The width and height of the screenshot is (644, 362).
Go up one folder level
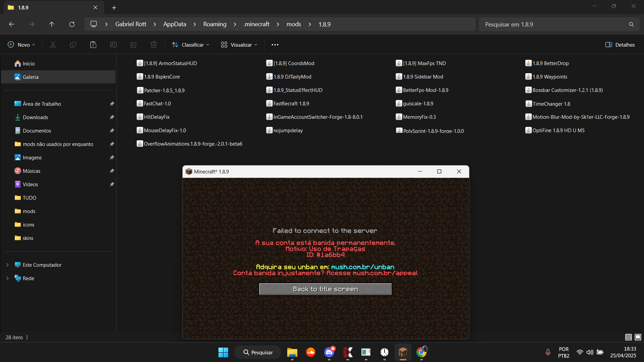coord(52,24)
